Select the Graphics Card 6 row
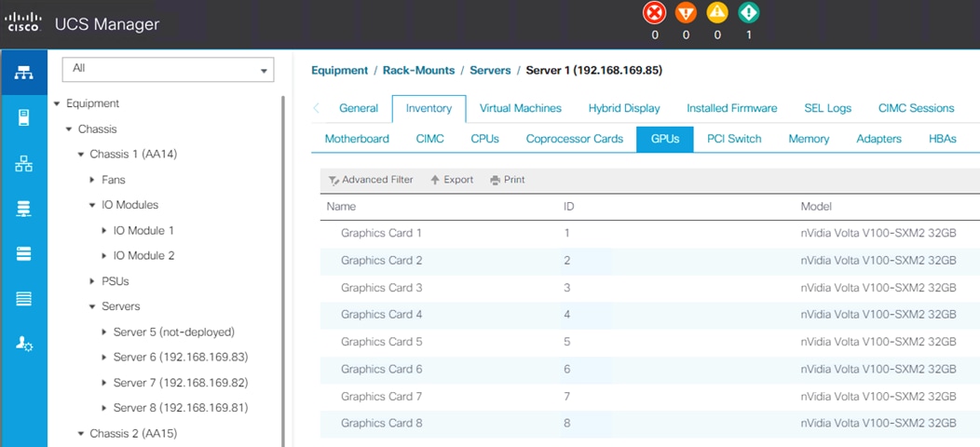Viewport: 980px width, 447px height. click(x=650, y=370)
